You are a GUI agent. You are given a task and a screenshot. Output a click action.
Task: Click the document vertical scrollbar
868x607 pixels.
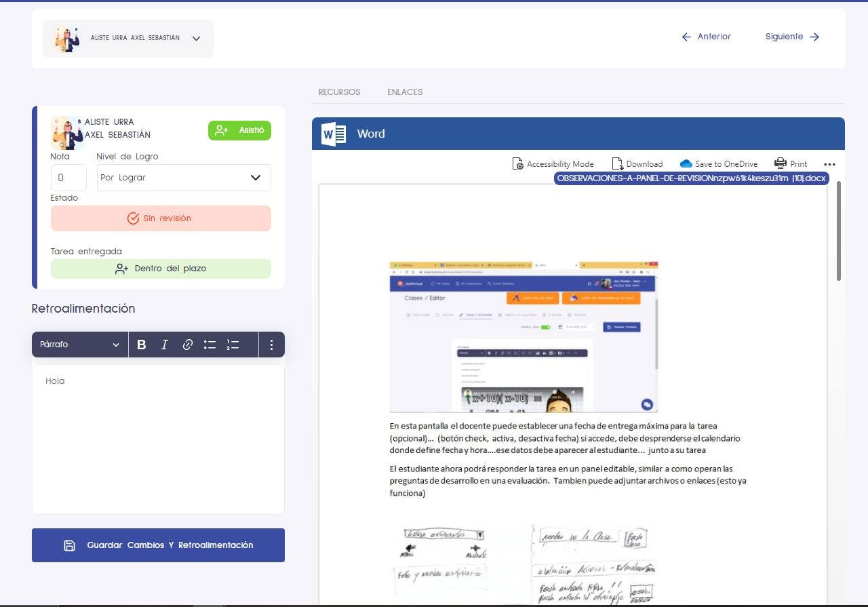click(x=839, y=231)
